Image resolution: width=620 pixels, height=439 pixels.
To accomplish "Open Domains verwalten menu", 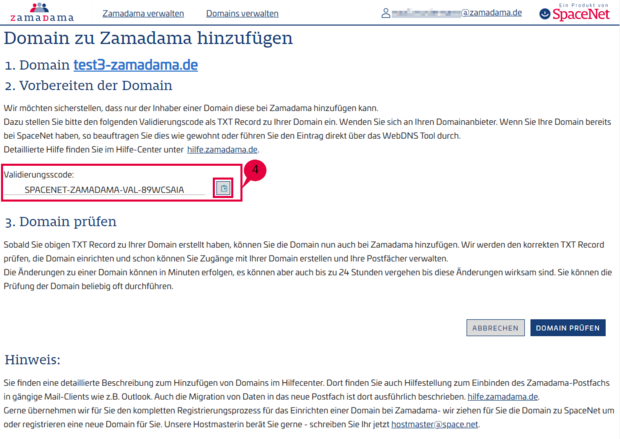I will pyautogui.click(x=242, y=13).
